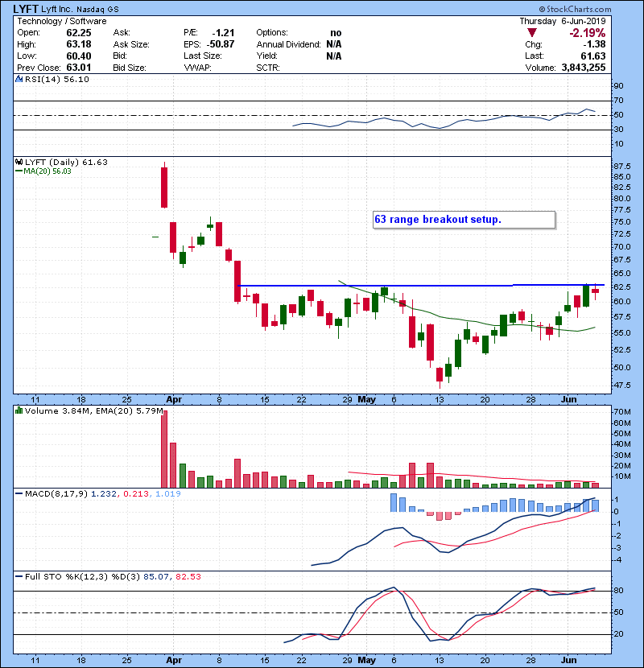Viewport: 644px width, 668px height.
Task: Click the RSI(14) indicator icon
Action: [x=19, y=79]
